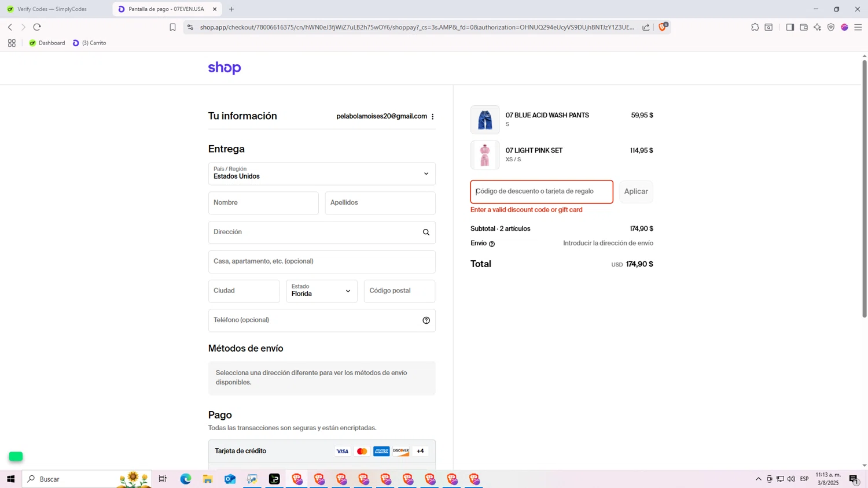
Task: Open a new browser tab
Action: [231, 9]
